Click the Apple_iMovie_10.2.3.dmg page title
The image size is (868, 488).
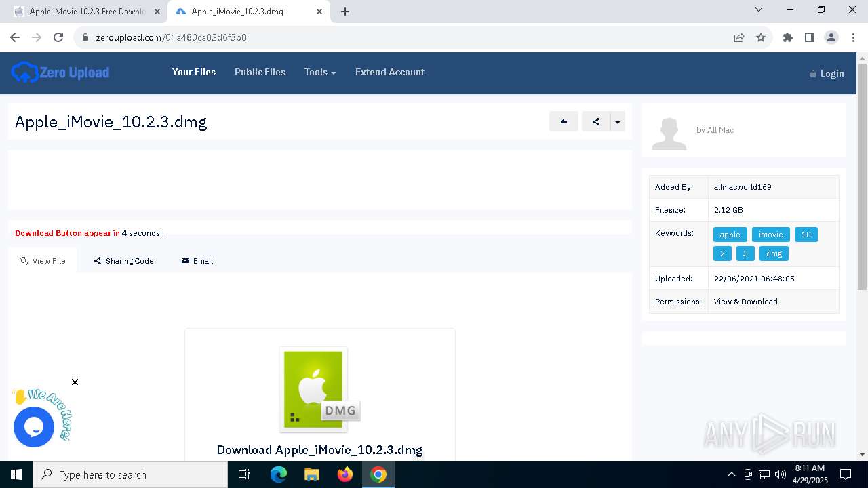[x=111, y=122]
